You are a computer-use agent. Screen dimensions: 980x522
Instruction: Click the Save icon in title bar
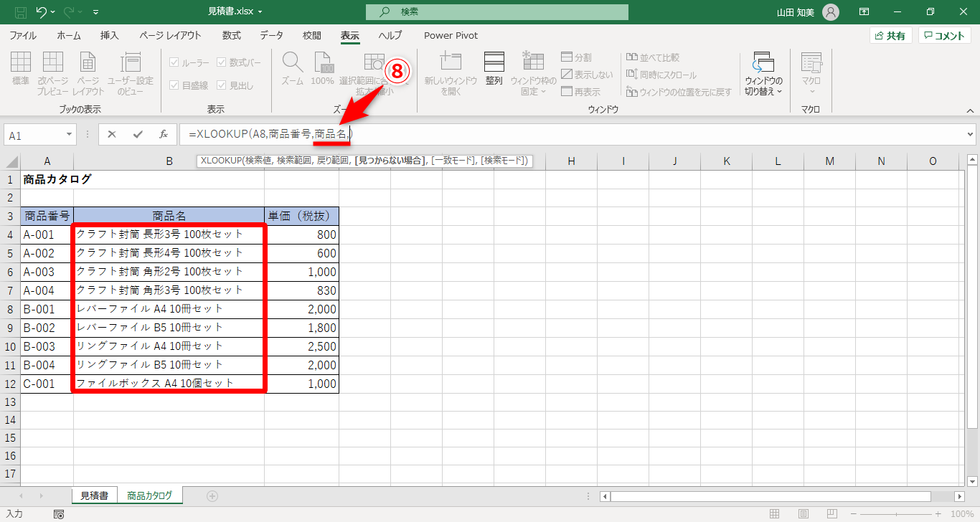(x=21, y=12)
